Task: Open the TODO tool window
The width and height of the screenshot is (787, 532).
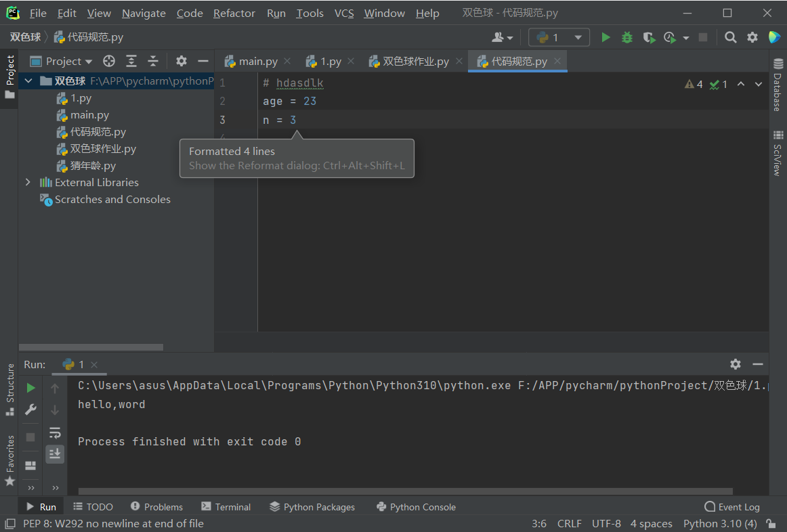Action: coord(93,507)
